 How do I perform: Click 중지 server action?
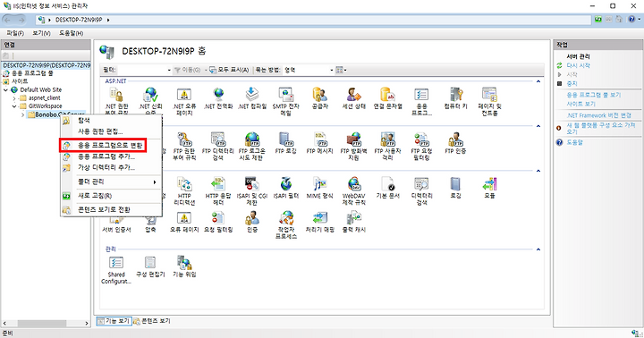(x=572, y=83)
